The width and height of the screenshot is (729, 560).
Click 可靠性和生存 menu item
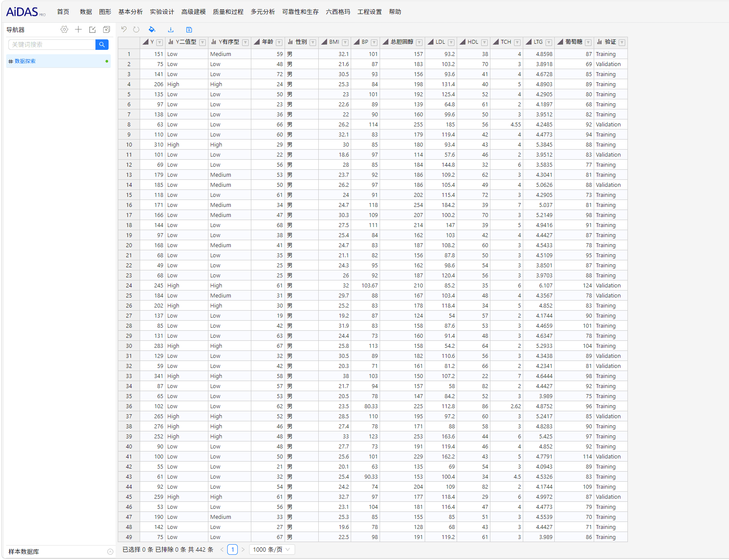click(x=300, y=12)
